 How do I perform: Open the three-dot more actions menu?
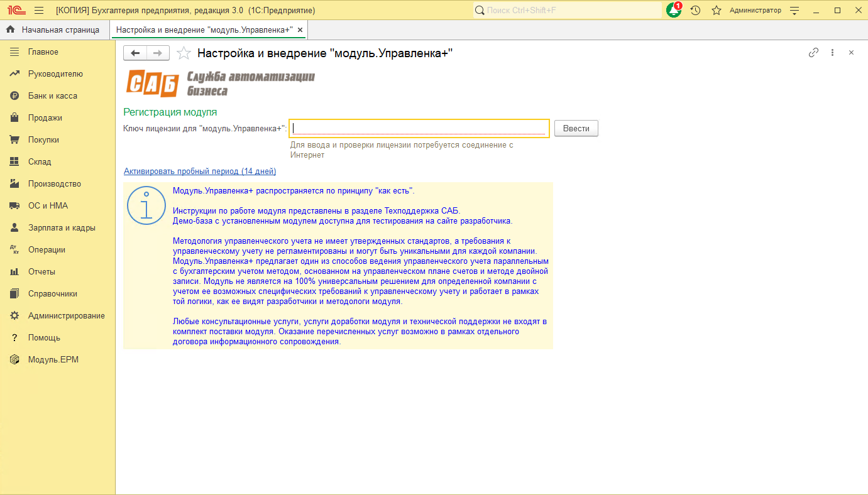pos(832,53)
